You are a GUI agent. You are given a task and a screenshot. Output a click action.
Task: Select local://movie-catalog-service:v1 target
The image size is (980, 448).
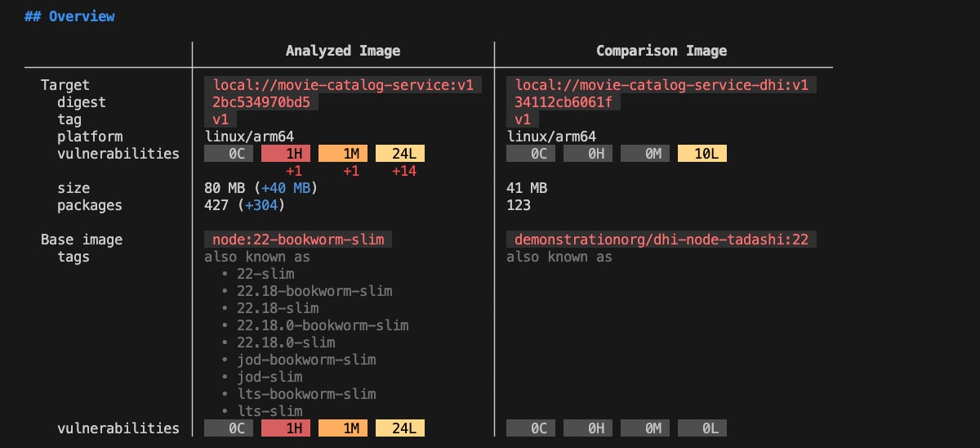343,85
